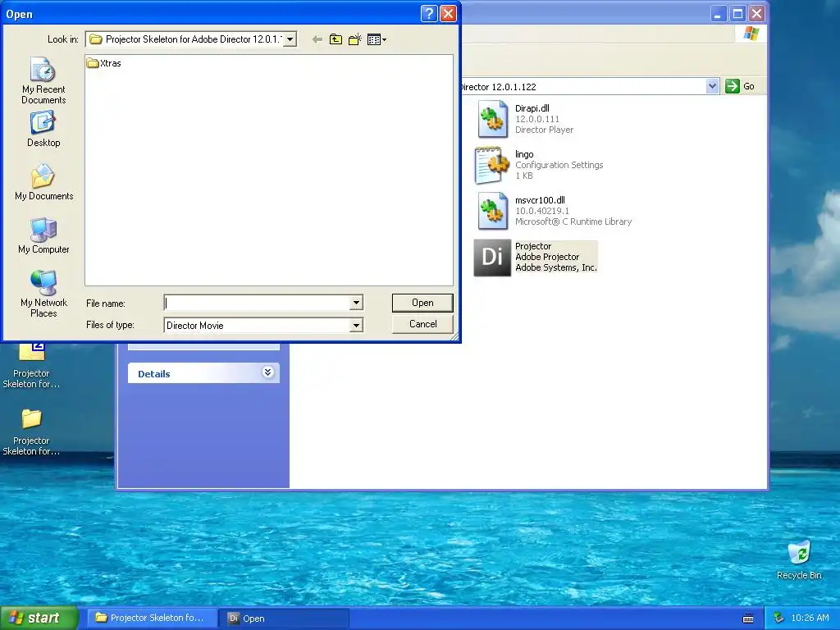The image size is (840, 630).
Task: Cancel the Open dialog
Action: click(x=422, y=324)
